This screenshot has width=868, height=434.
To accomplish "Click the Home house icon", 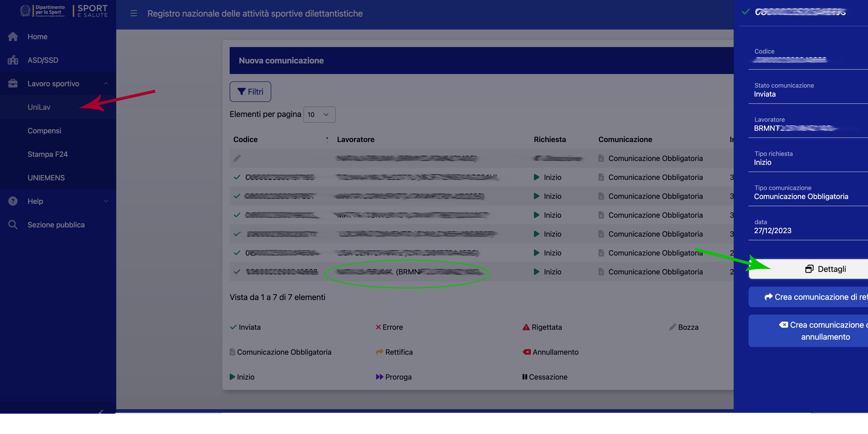I will (13, 36).
